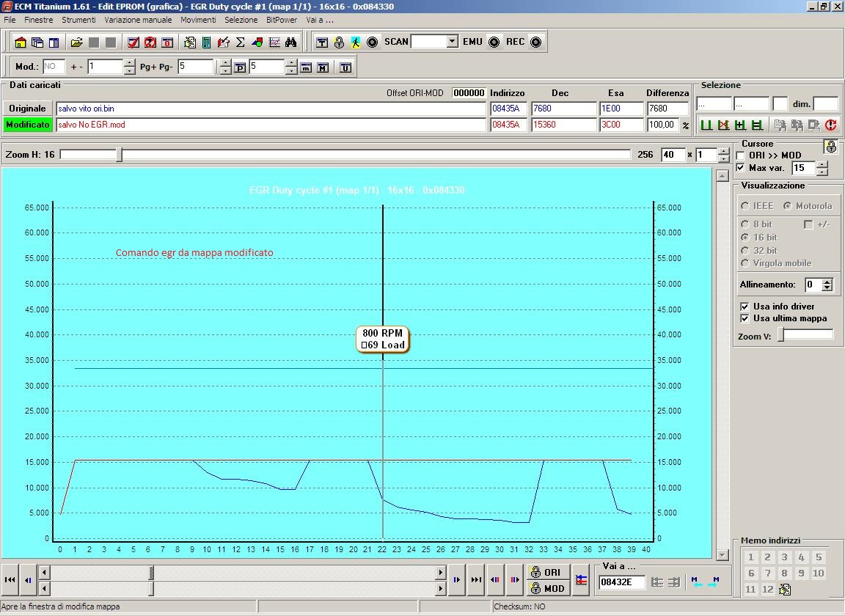Screen dimensions: 845x616
Task: Open the SCAN dropdown list
Action: [x=452, y=42]
